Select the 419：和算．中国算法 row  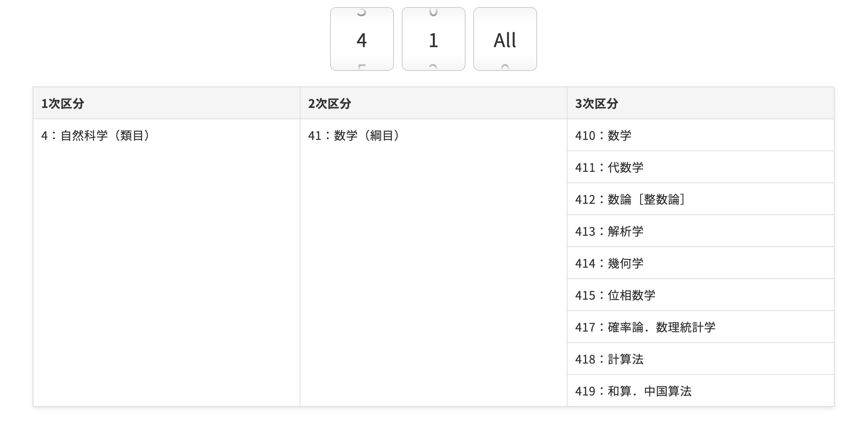point(633,391)
